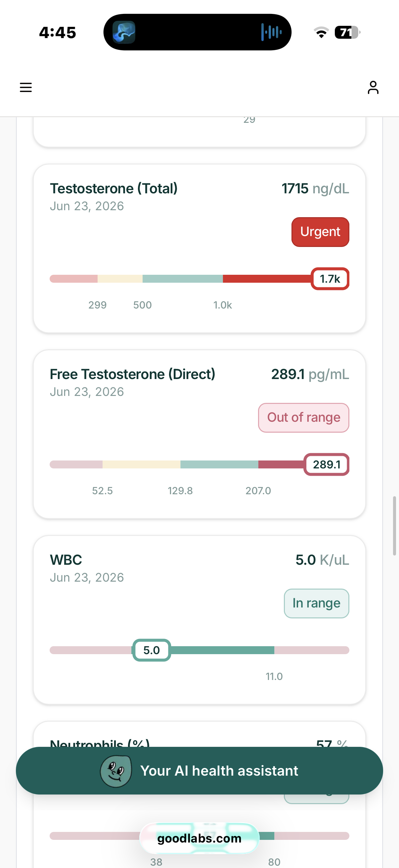Viewport: 399px width, 868px height.
Task: Click the page scrollbar thumb
Action: pos(394,526)
